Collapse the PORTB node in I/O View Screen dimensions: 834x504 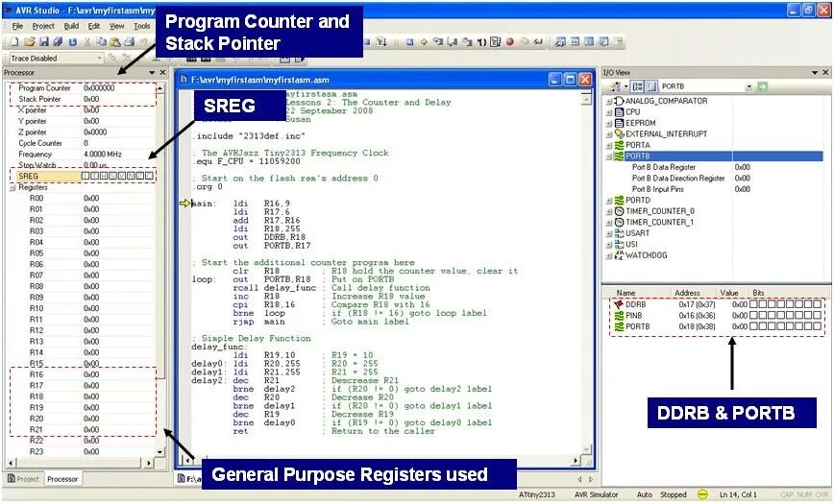[609, 156]
